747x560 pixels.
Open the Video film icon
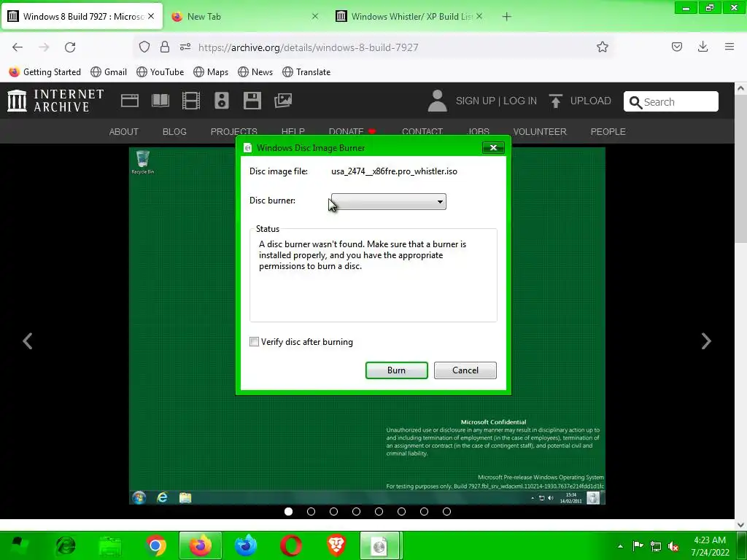coord(191,101)
